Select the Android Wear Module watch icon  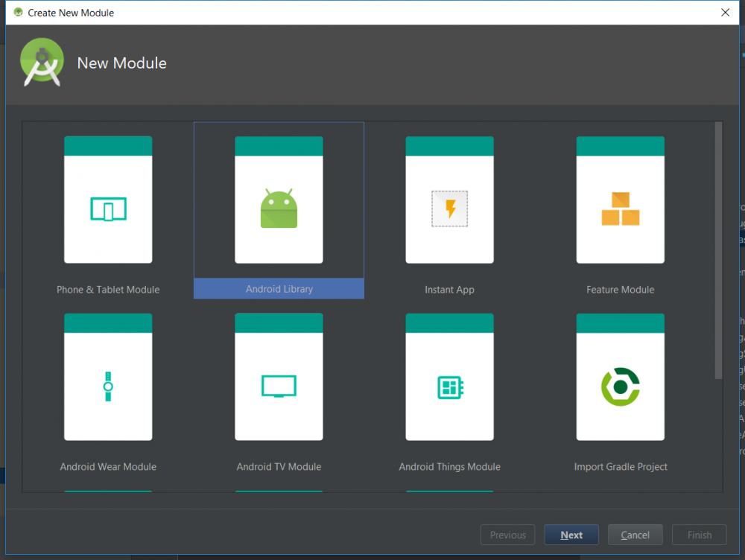click(108, 385)
